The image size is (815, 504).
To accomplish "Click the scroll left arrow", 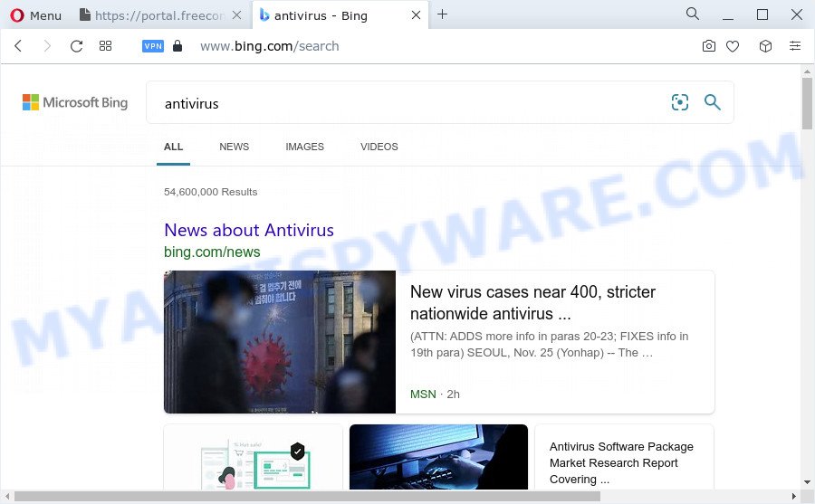I will [x=6, y=496].
